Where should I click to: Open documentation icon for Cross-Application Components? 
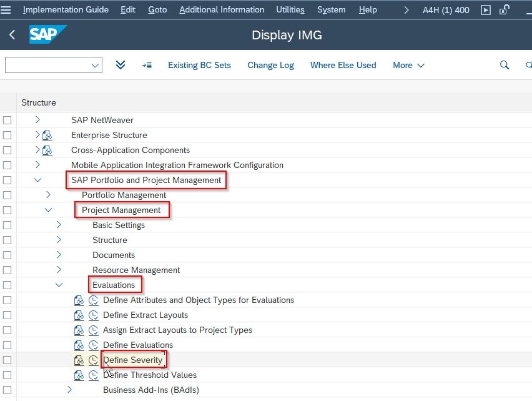[47, 151]
